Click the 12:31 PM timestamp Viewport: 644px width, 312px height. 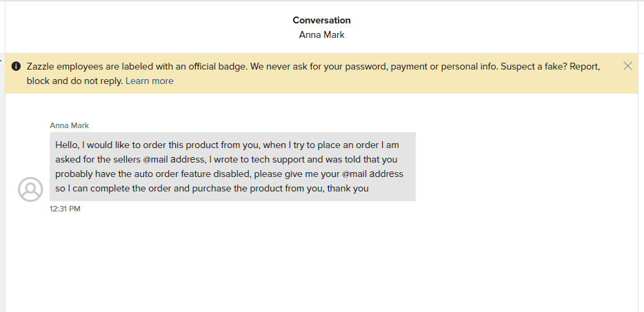click(x=65, y=209)
